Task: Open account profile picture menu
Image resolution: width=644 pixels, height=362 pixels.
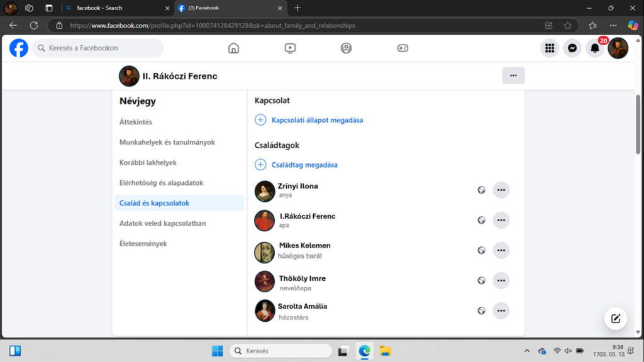Action: click(x=618, y=48)
